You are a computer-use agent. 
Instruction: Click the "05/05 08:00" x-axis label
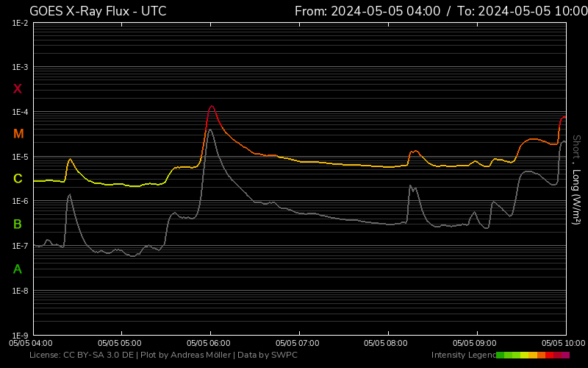tap(385, 343)
